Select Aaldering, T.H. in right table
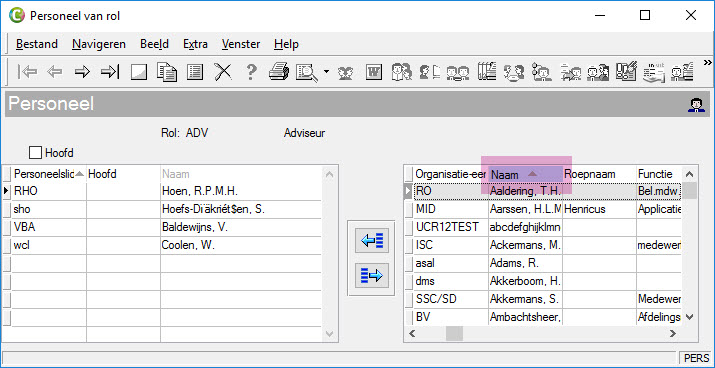This screenshot has height=368, width=715. [525, 191]
